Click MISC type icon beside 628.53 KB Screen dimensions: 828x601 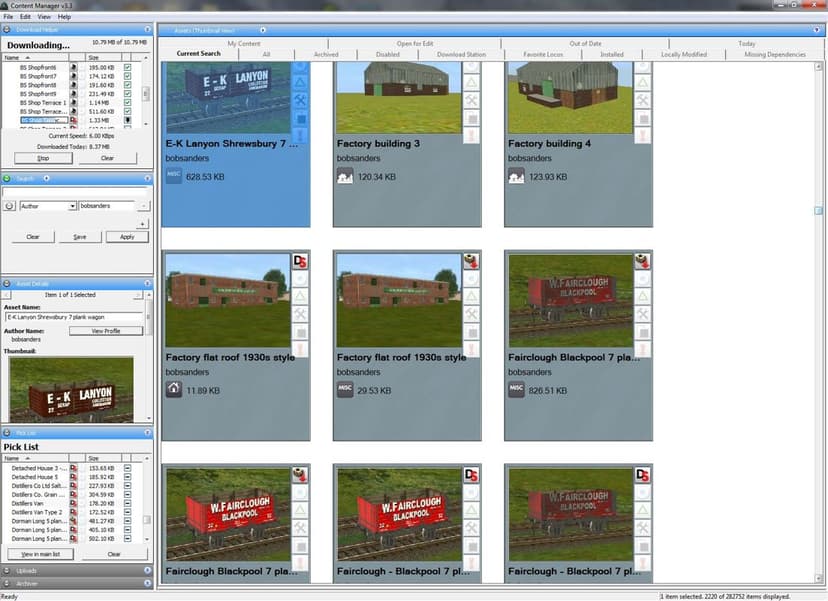point(174,176)
